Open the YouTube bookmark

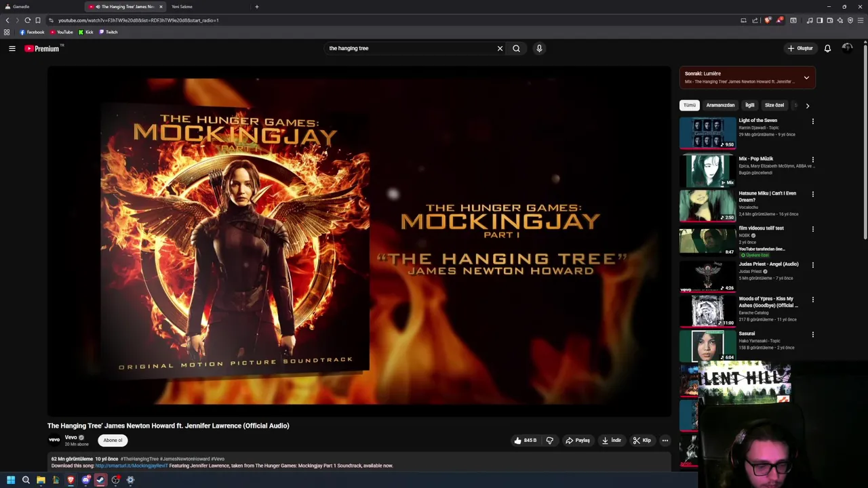[x=61, y=32]
